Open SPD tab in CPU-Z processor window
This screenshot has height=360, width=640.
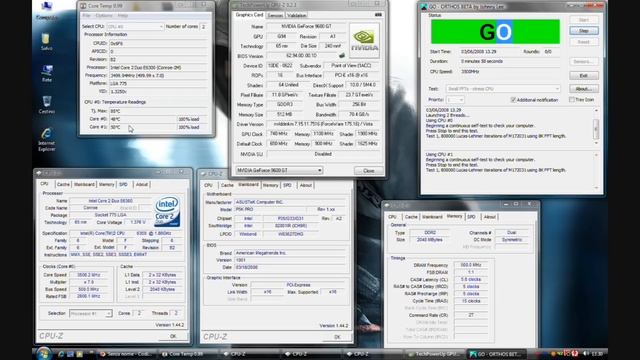123,184
